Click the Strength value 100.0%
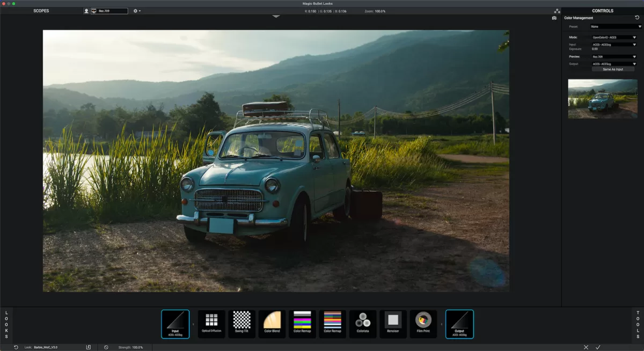This screenshot has height=351, width=644. click(x=137, y=347)
